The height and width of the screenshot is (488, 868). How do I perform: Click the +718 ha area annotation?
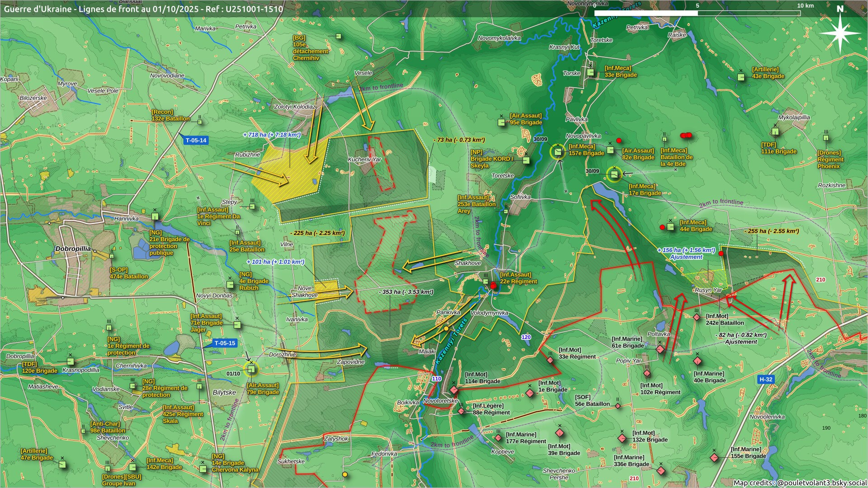tap(272, 135)
